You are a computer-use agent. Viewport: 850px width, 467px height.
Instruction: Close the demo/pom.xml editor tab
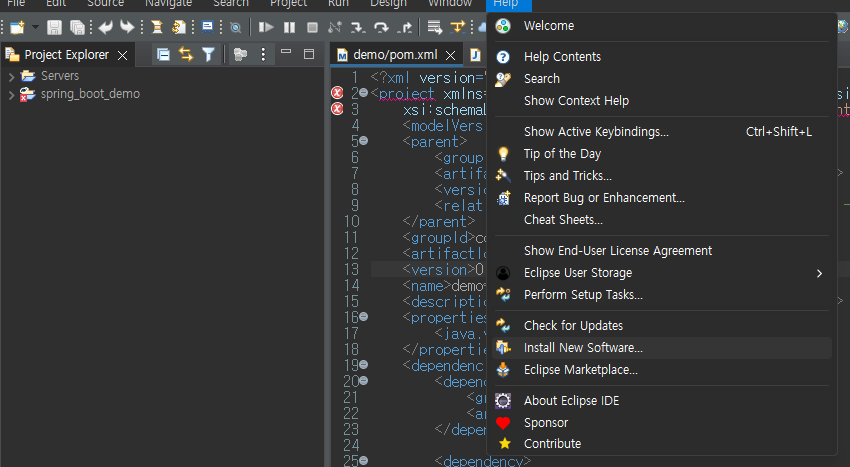450,55
